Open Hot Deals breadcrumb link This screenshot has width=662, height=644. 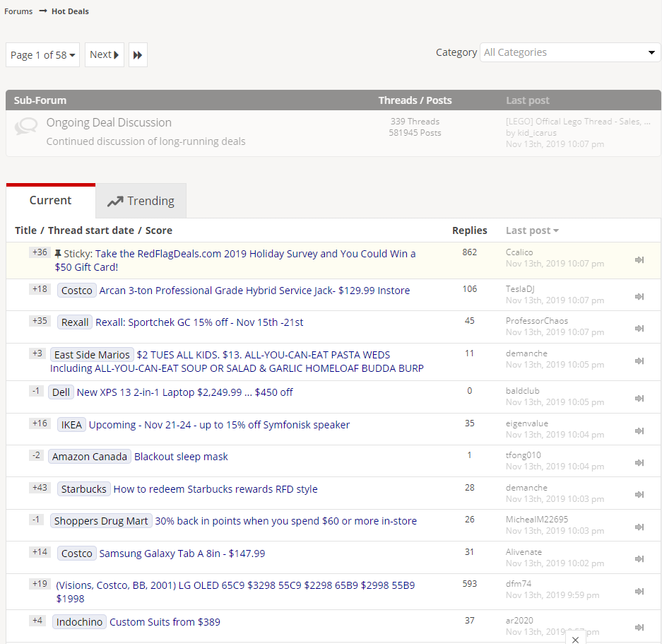pos(70,11)
